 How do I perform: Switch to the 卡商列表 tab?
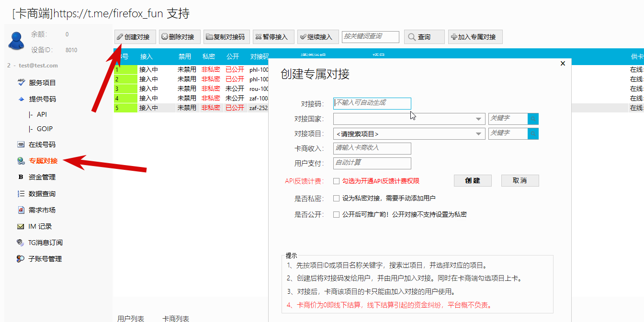176,318
